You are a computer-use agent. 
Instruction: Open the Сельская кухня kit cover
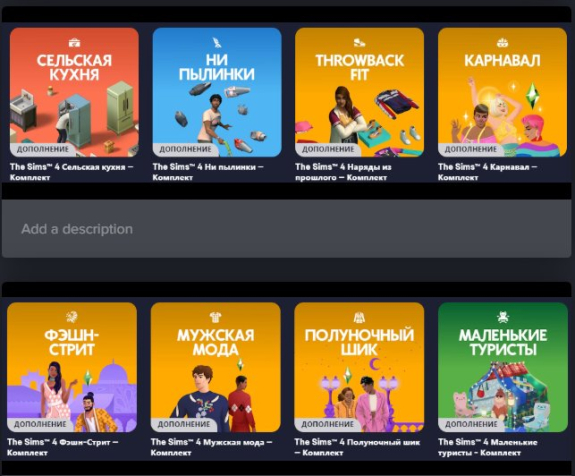click(x=74, y=92)
